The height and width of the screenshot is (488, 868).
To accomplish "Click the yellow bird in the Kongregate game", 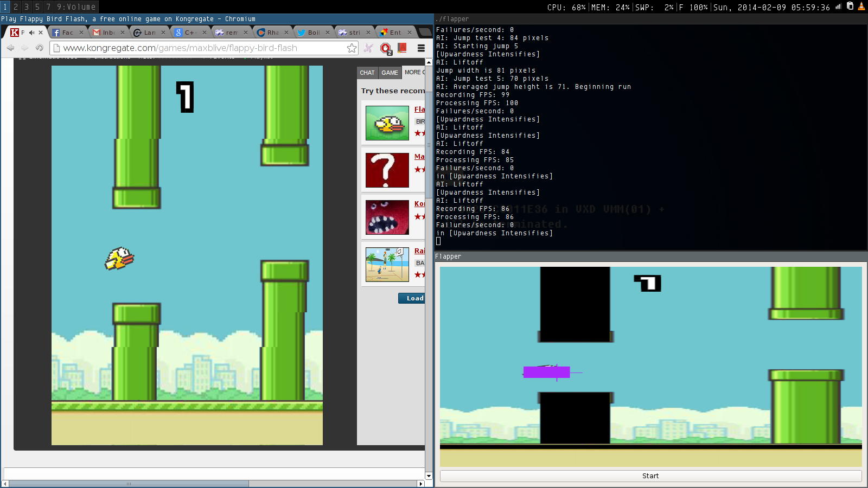I will [x=119, y=259].
